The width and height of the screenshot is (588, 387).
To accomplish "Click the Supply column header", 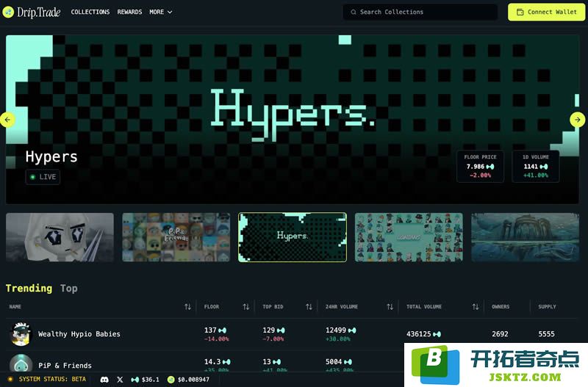I will coord(547,307).
